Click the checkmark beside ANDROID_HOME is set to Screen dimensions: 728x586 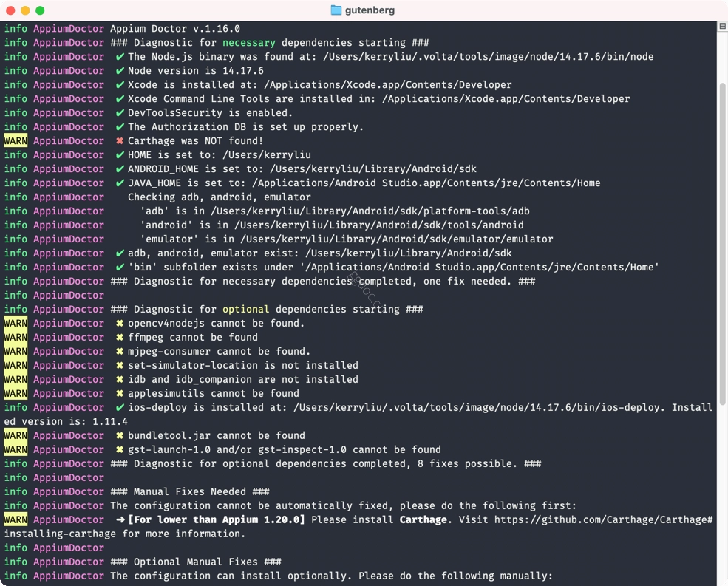point(120,169)
